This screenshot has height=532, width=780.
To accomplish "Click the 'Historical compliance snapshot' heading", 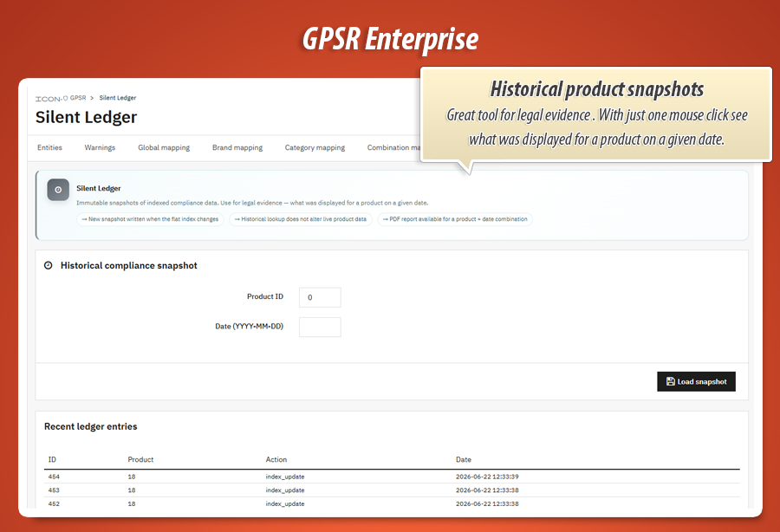I will (129, 265).
